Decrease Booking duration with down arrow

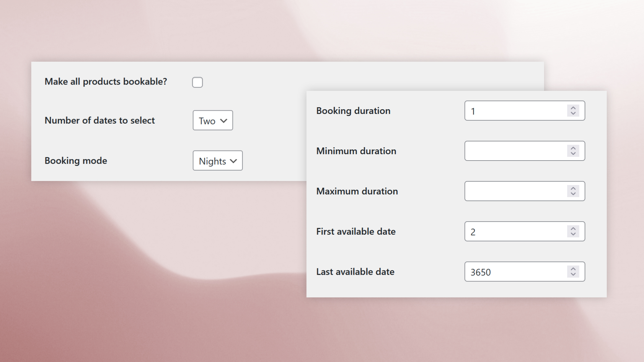573,113
